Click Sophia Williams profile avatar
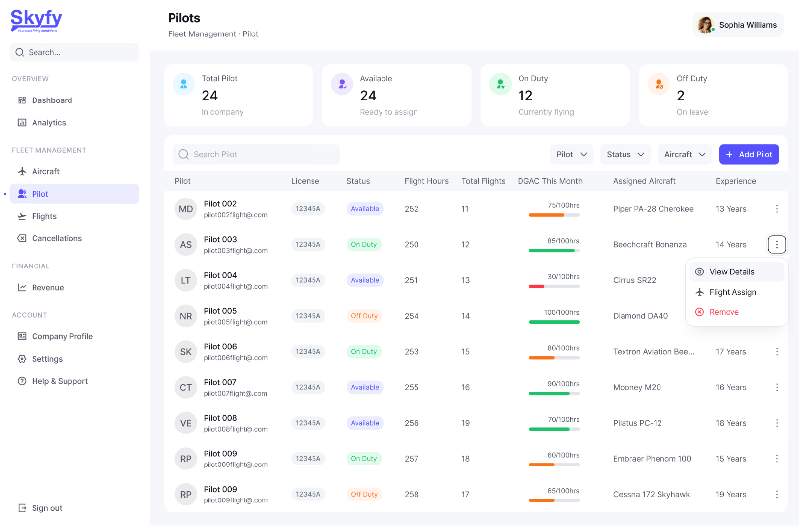 [x=706, y=25]
